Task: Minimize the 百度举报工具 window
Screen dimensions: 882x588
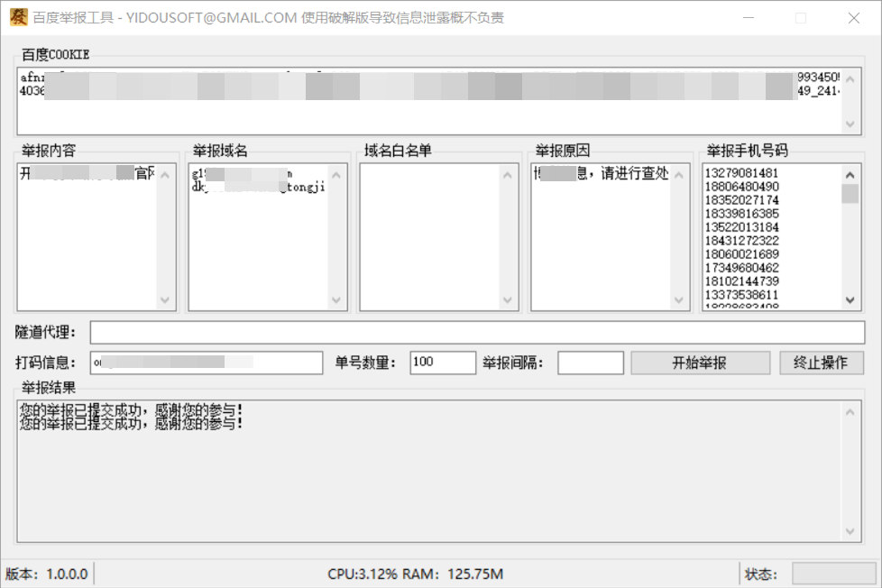Action: pos(749,18)
